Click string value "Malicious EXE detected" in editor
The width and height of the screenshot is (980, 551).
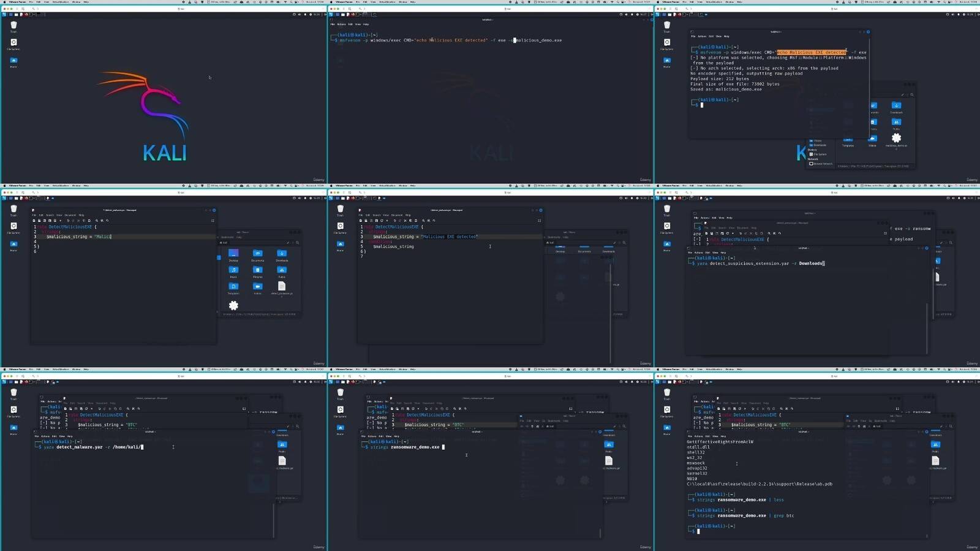pyautogui.click(x=450, y=237)
